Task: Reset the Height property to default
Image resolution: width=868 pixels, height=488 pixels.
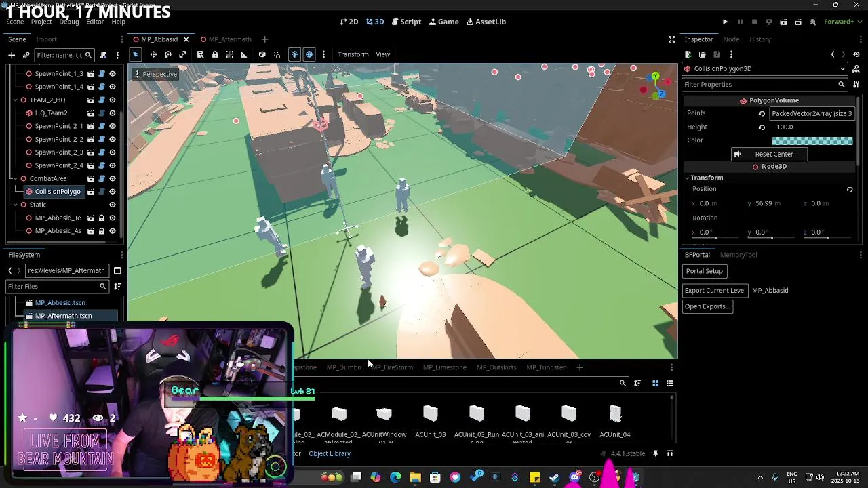Action: pos(762,127)
